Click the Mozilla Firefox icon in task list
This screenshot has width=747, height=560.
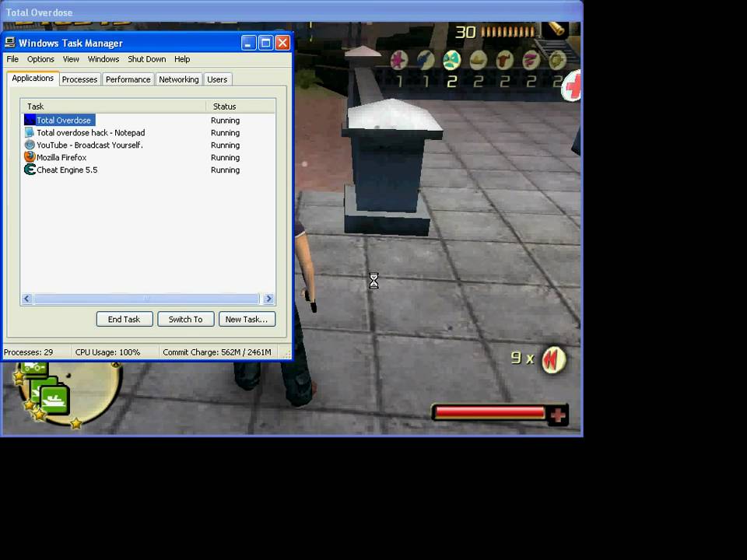[29, 157]
